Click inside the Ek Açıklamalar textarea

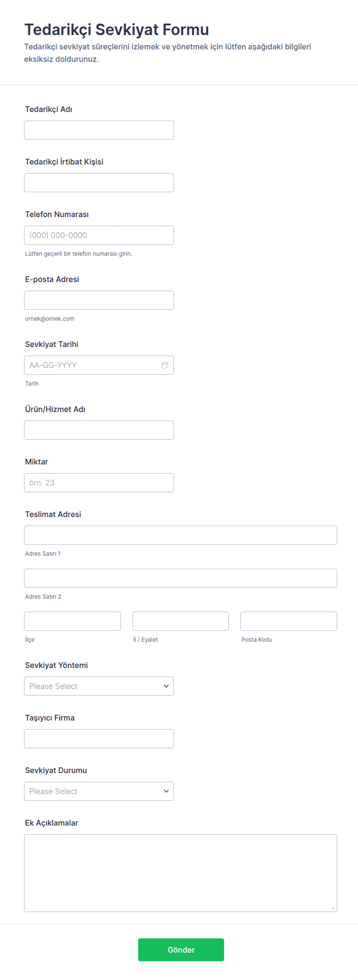coord(180,873)
